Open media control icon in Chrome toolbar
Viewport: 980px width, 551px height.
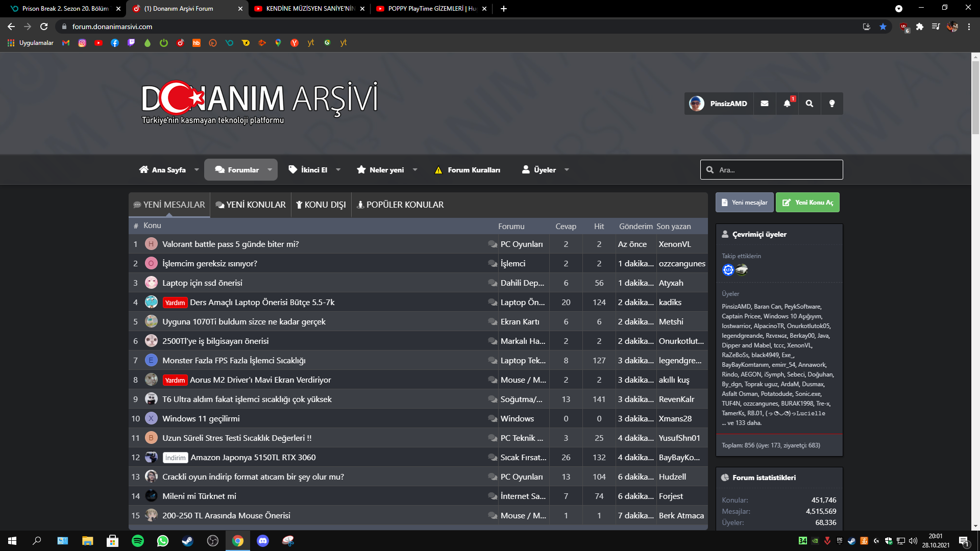point(936,27)
